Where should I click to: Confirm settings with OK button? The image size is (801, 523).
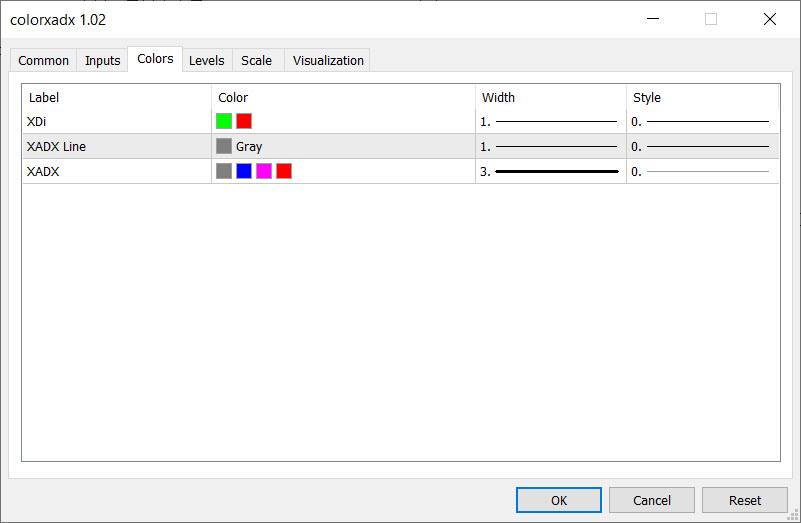559,500
